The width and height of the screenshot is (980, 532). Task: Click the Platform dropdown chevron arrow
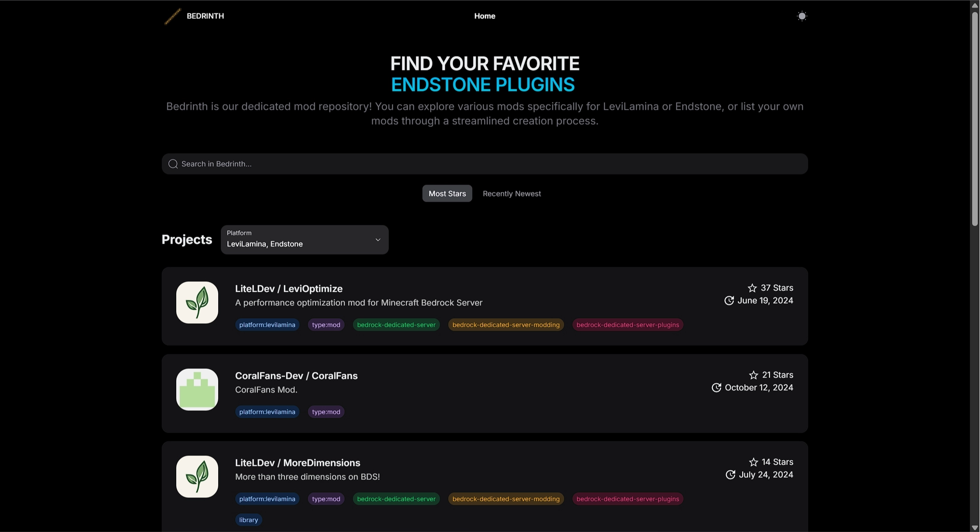(x=378, y=240)
